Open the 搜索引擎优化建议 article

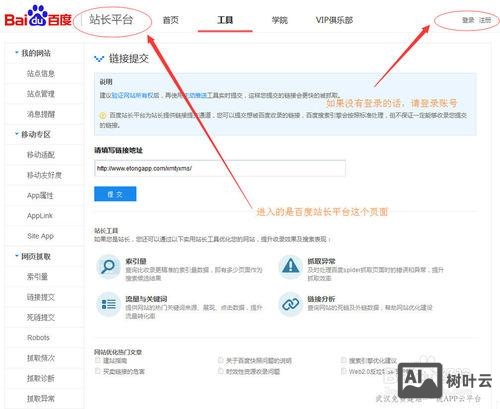click(373, 361)
